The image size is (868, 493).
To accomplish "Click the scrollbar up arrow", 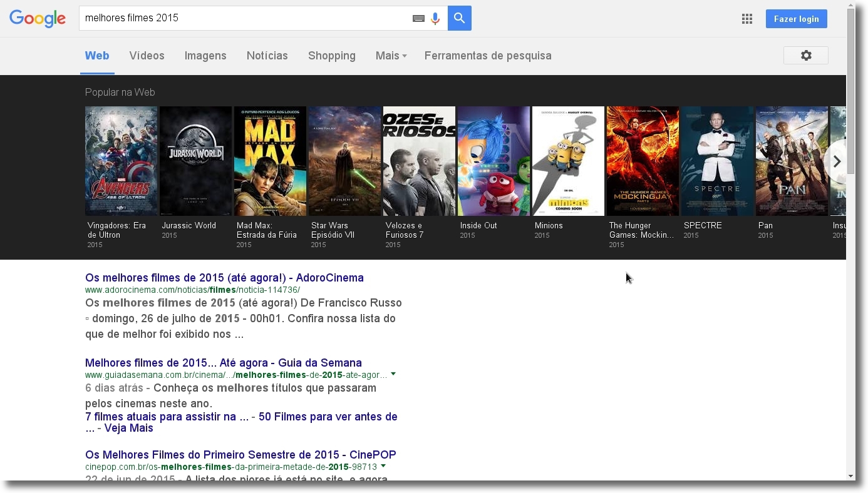I will tap(851, 5).
